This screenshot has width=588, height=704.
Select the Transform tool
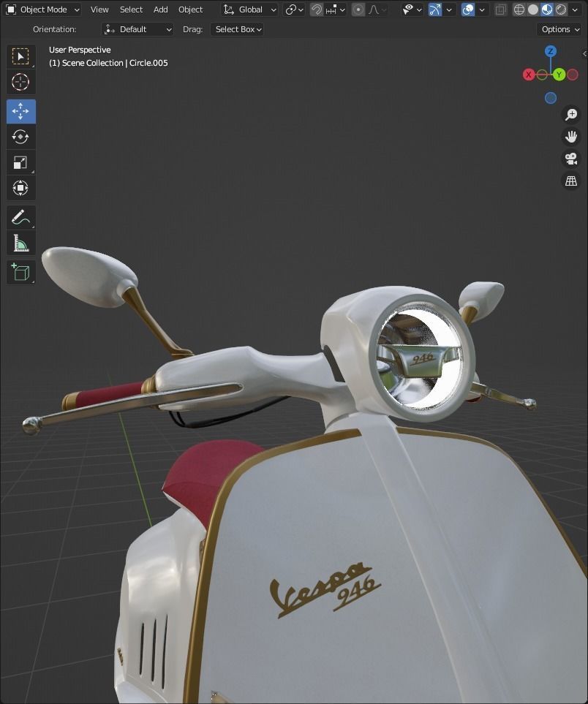pyautogui.click(x=20, y=188)
